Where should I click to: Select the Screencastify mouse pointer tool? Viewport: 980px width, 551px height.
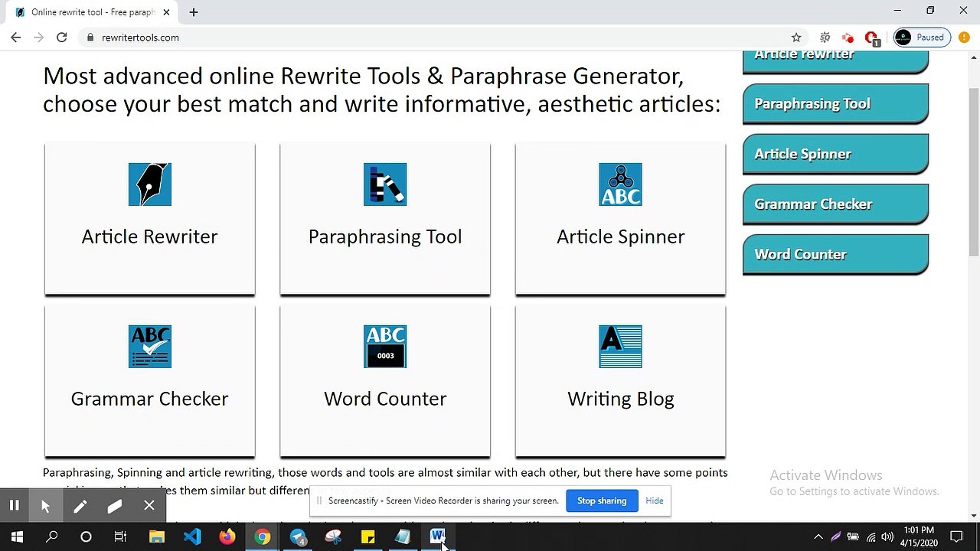pyautogui.click(x=45, y=505)
